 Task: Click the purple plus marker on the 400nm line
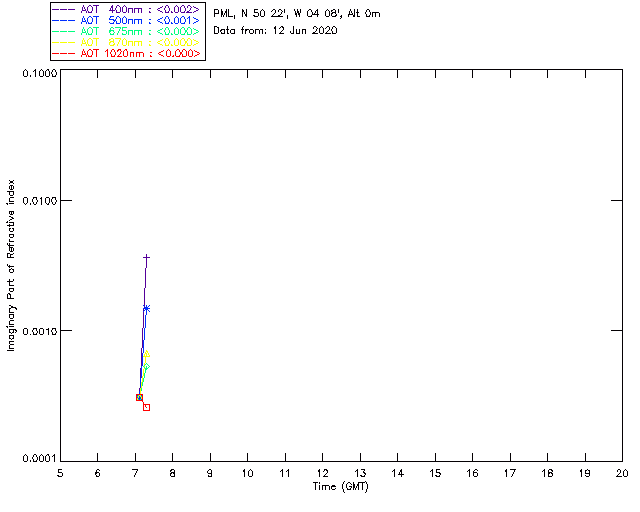coord(147,257)
